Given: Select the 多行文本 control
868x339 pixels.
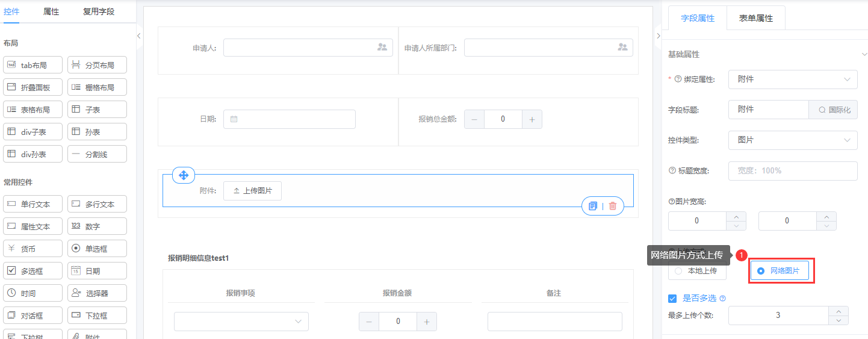Looking at the screenshot, I should [x=97, y=204].
